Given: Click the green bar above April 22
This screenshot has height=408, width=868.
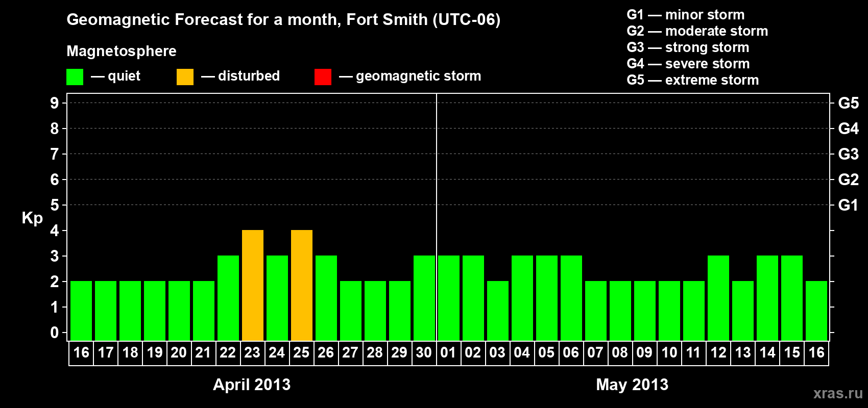Looking at the screenshot, I should pos(228,298).
